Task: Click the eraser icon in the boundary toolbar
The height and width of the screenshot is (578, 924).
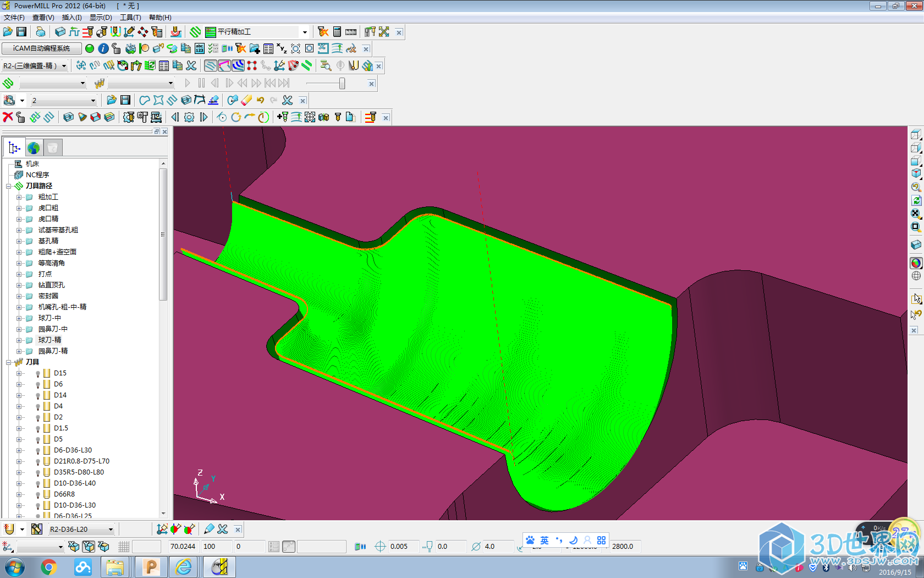Action: [246, 100]
